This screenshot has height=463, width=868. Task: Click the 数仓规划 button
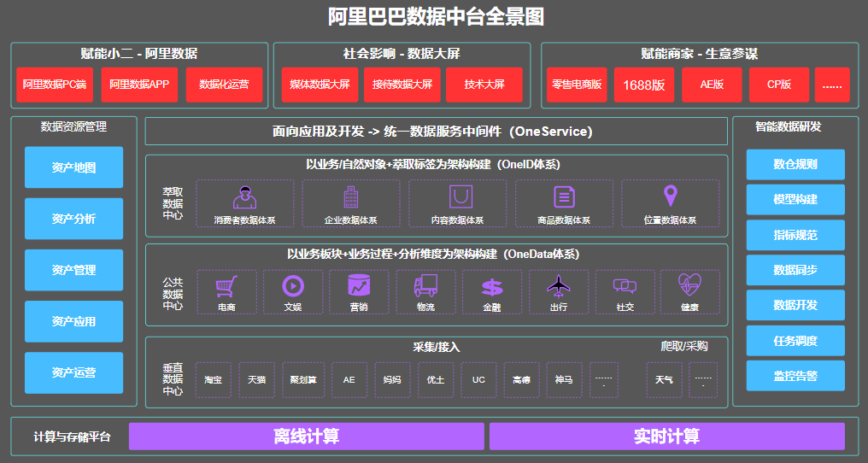(795, 165)
